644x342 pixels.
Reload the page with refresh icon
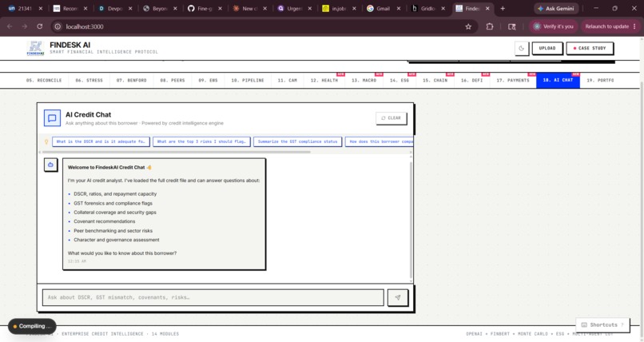tap(39, 26)
